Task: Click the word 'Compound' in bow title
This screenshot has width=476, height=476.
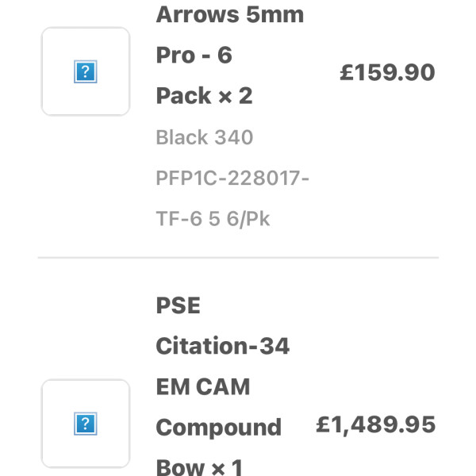Action: coord(219,428)
